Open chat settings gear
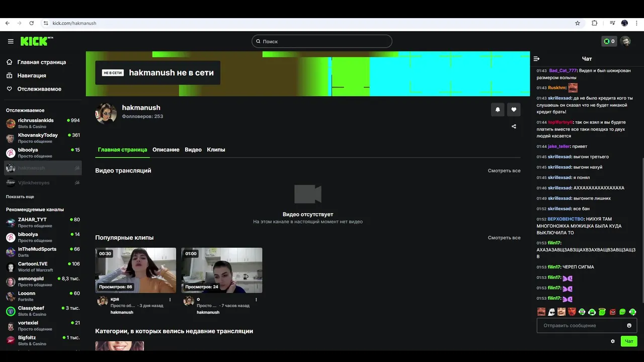The width and height of the screenshot is (644, 362). coord(613,341)
